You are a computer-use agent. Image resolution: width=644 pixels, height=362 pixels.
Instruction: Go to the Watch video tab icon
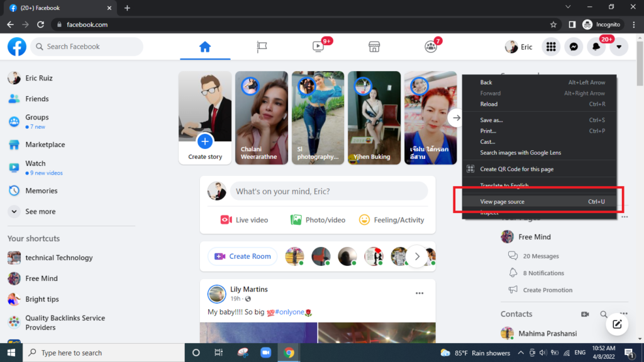click(x=318, y=47)
